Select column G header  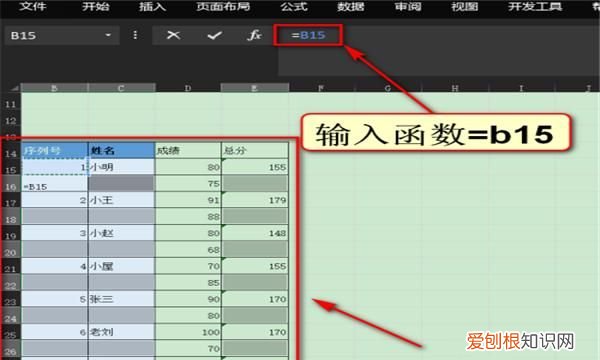click(x=388, y=88)
